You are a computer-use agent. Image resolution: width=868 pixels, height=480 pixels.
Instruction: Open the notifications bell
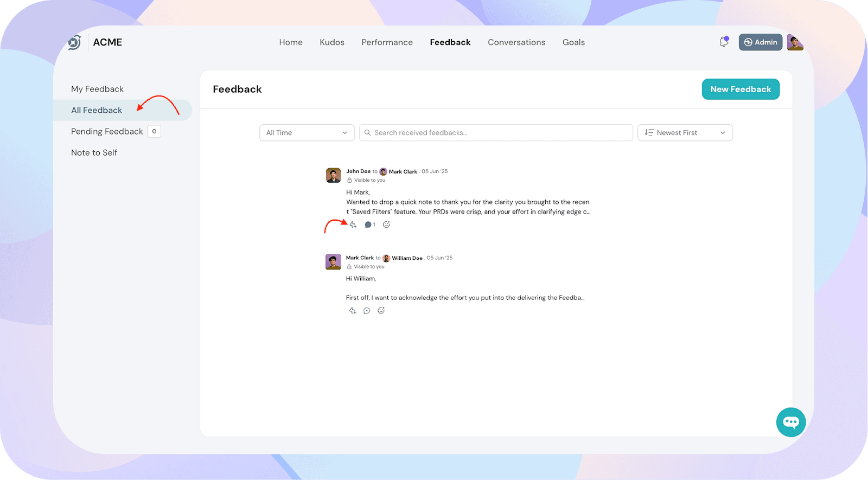tap(724, 42)
